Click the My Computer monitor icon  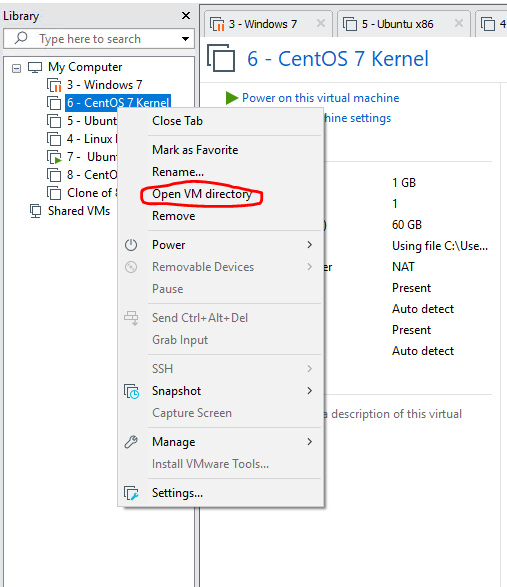[35, 67]
